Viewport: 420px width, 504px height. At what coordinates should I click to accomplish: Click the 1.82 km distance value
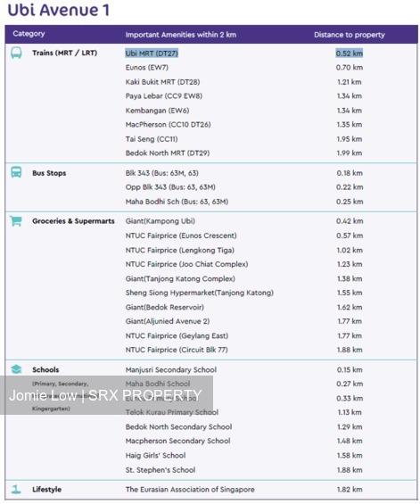350,490
